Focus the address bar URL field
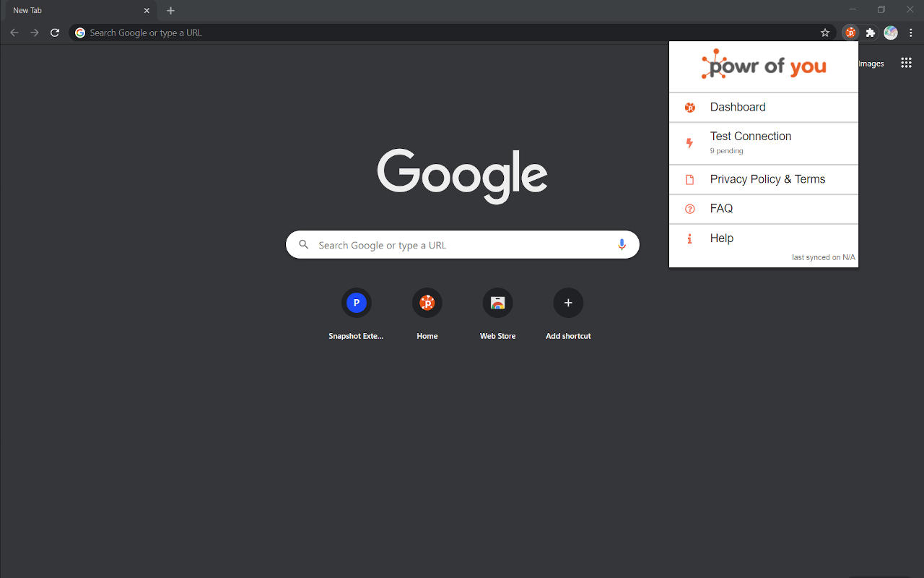Screen dimensions: 924x578 coord(451,33)
